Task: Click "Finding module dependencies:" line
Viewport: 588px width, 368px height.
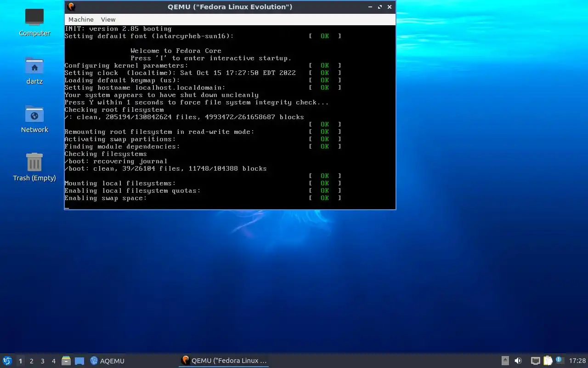Action: point(122,146)
